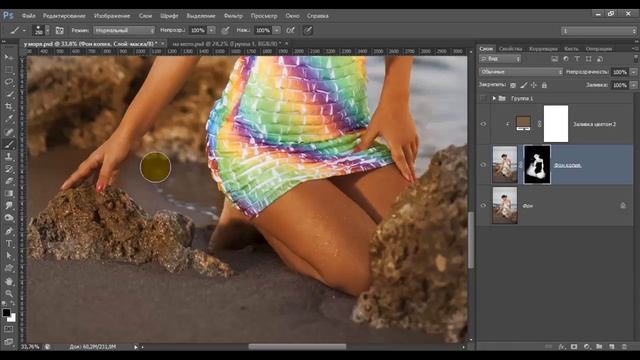The image size is (640, 360).
Task: Select the Horizontal Type tool
Action: coord(9,244)
